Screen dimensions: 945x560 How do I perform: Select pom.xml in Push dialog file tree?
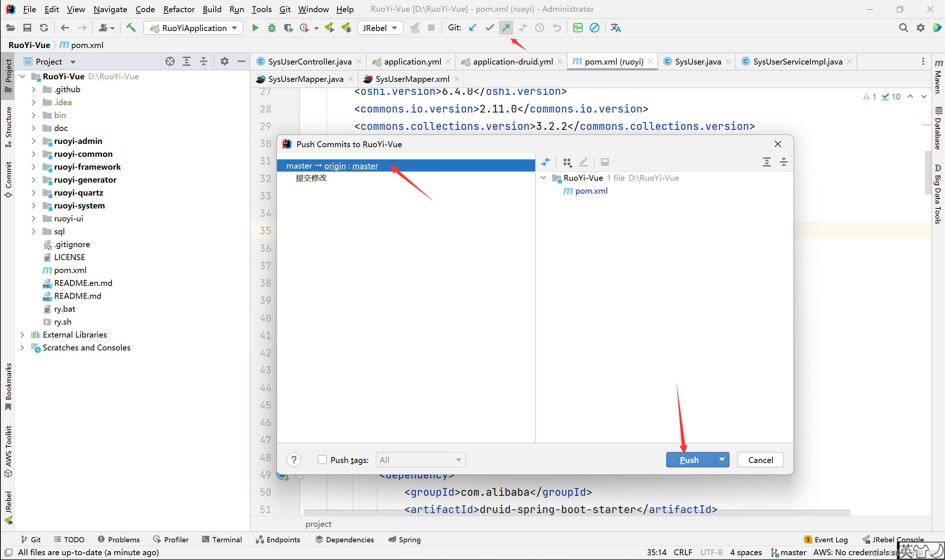pos(591,191)
